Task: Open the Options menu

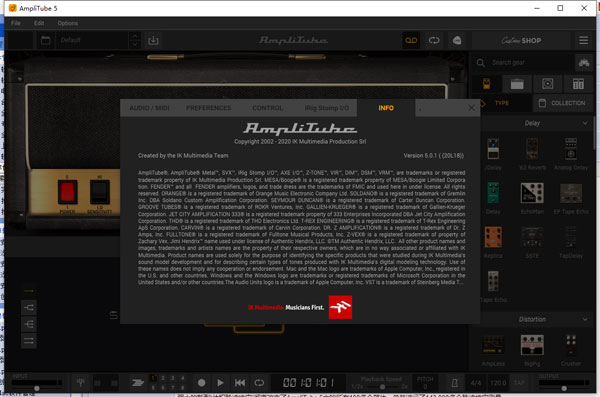Action: [x=68, y=23]
